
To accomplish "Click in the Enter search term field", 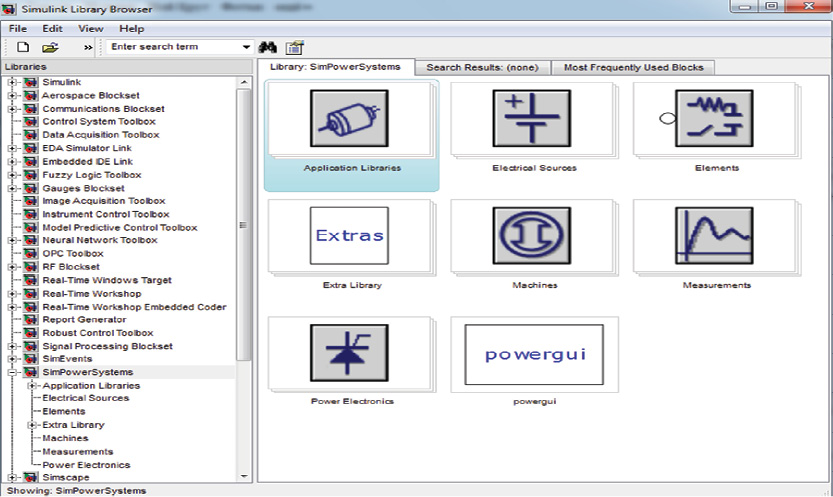I will tap(173, 47).
